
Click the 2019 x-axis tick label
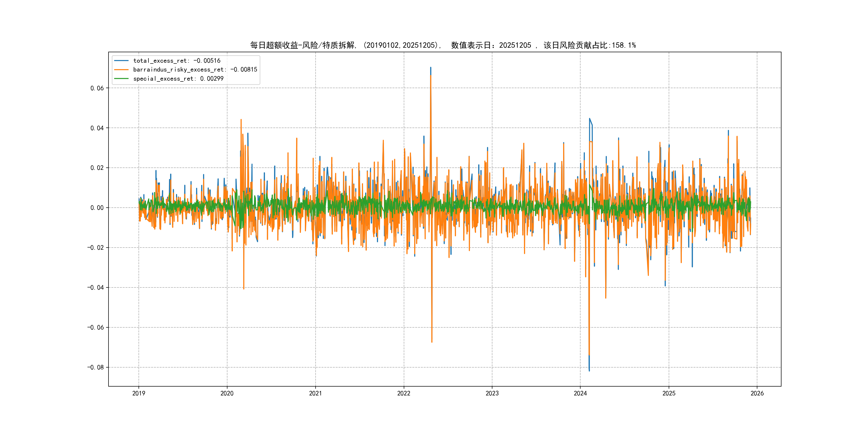pos(139,393)
